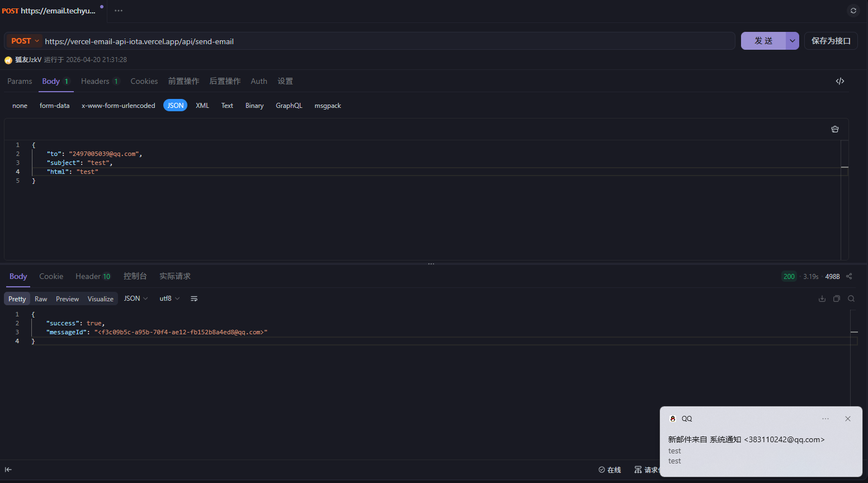Screen dimensions: 868x483
Task: Search within the response body
Action: tap(851, 299)
